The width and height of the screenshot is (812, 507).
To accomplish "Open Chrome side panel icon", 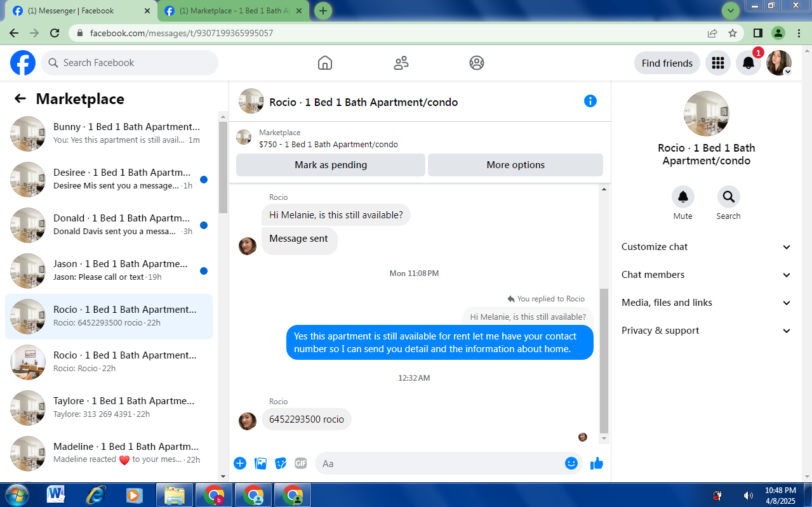I will pyautogui.click(x=758, y=33).
